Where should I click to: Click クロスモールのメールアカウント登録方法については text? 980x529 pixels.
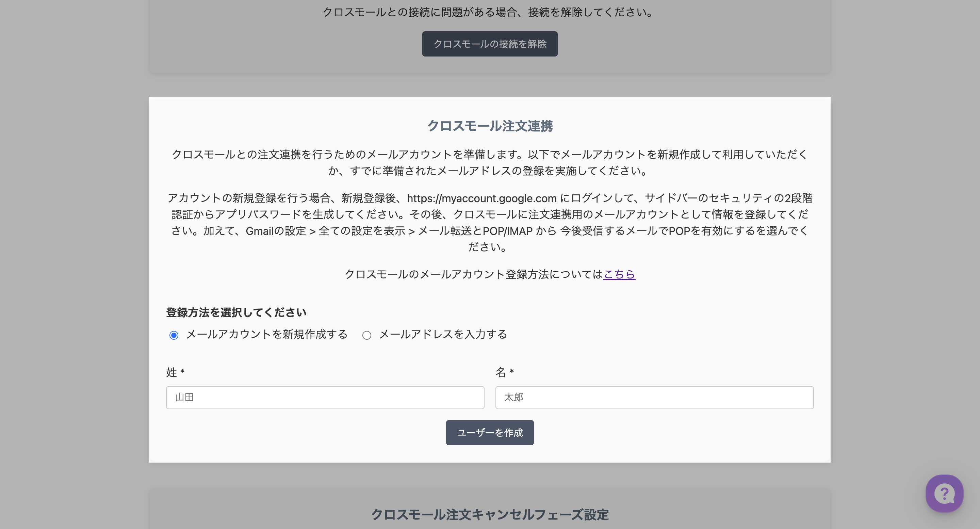tap(473, 274)
